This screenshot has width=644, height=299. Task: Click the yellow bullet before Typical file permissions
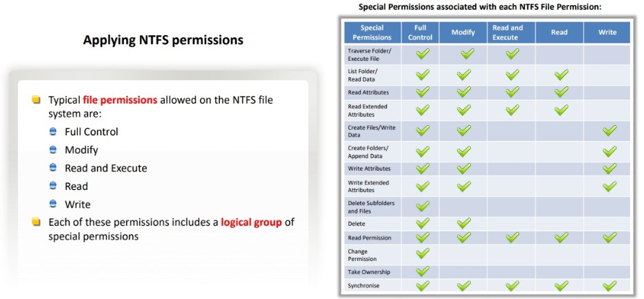36,100
